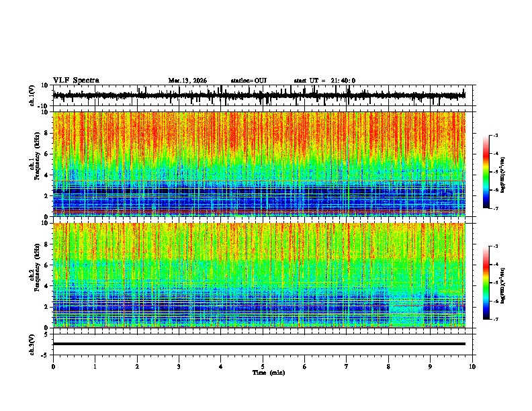Click the "-3" label on ch.1 color scale
The height and width of the screenshot is (411, 532).
click(x=496, y=136)
